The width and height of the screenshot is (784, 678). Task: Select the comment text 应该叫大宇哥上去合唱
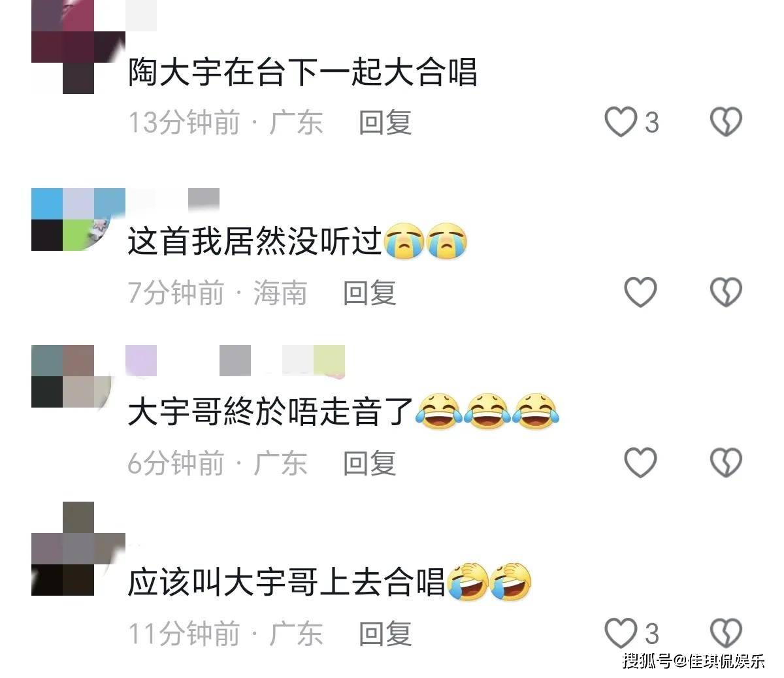[286, 581]
